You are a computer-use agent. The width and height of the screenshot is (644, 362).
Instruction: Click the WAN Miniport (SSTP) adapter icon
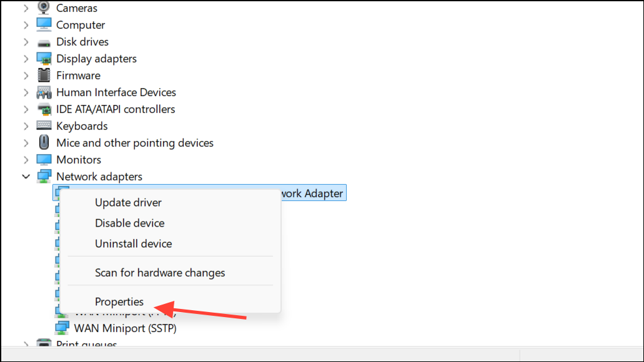coord(62,328)
